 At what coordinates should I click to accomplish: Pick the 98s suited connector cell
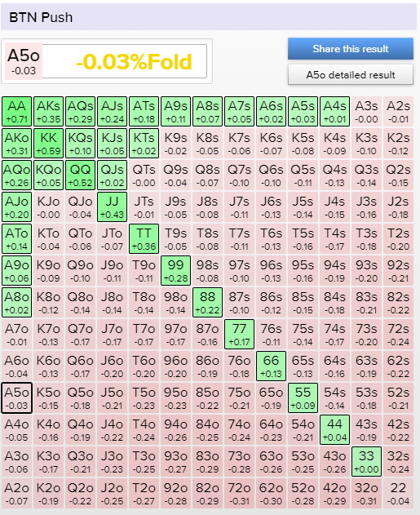(207, 271)
